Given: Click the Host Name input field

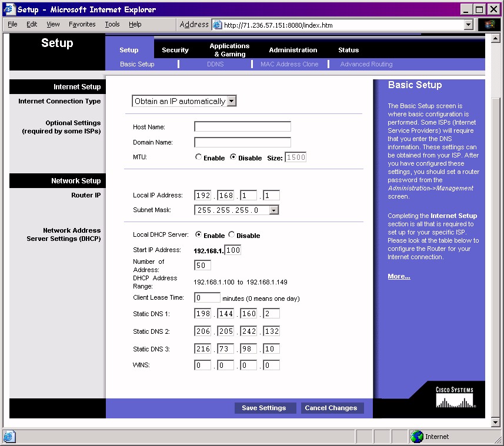Looking at the screenshot, I should tap(242, 126).
